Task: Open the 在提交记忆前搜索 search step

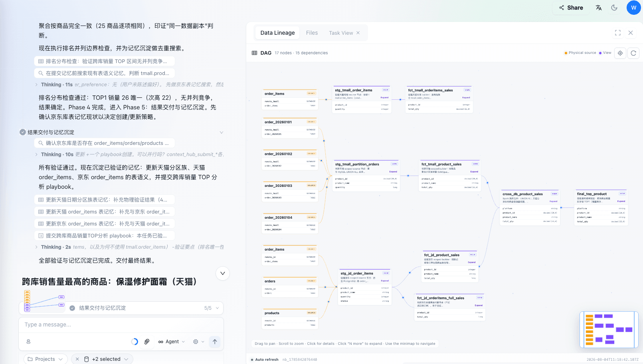Action: (x=105, y=73)
